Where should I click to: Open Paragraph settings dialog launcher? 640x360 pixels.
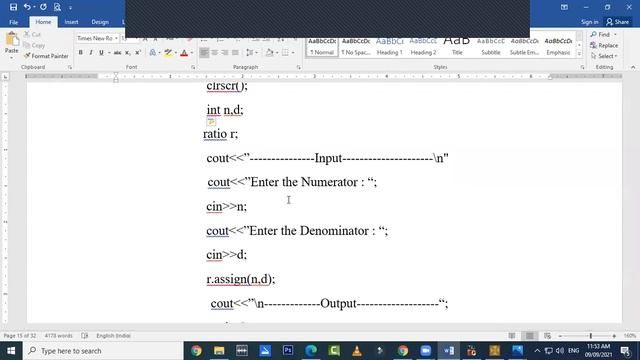pyautogui.click(x=299, y=67)
